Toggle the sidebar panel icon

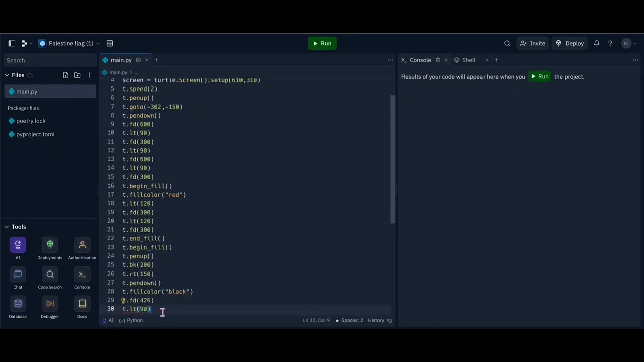[12, 43]
